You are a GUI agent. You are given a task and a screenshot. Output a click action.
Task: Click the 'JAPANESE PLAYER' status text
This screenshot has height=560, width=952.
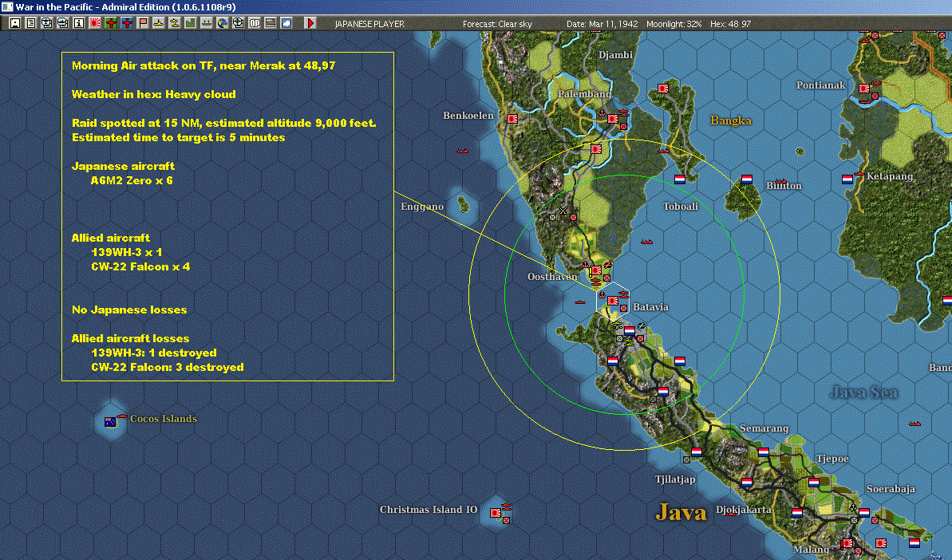(x=369, y=24)
